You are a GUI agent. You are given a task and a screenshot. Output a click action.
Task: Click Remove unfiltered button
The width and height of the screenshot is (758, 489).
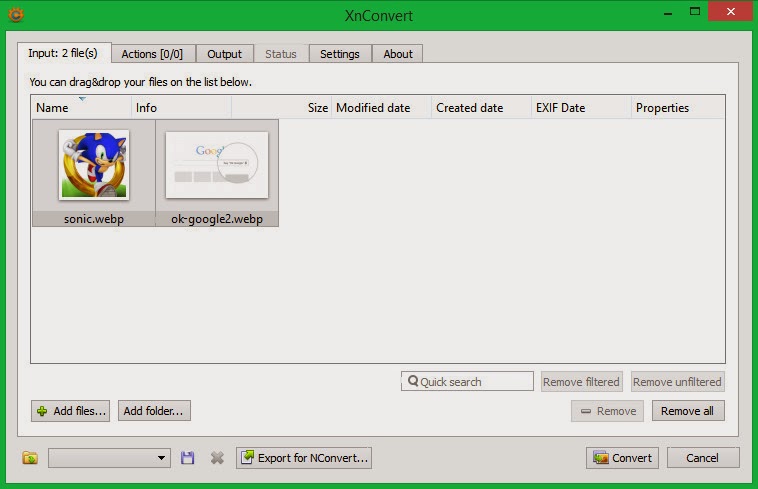coord(677,382)
